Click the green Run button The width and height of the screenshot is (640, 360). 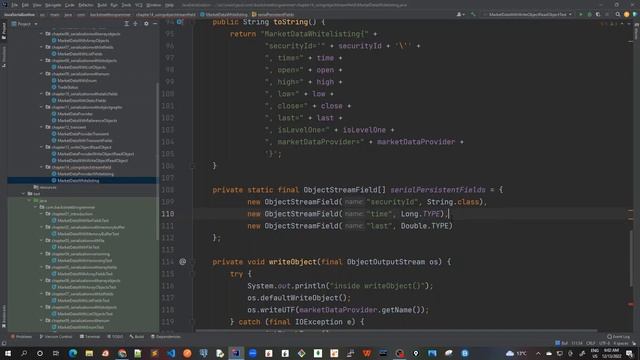point(581,14)
